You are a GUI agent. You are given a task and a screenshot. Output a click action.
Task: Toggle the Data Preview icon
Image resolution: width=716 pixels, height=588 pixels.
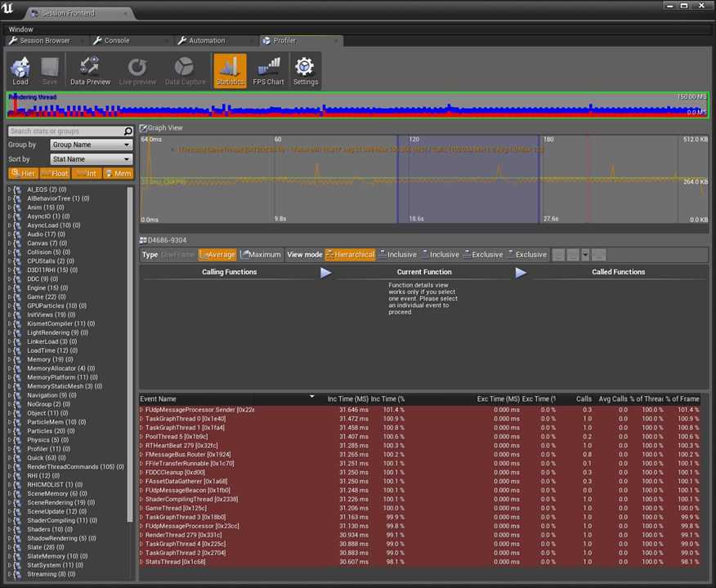pyautogui.click(x=90, y=67)
